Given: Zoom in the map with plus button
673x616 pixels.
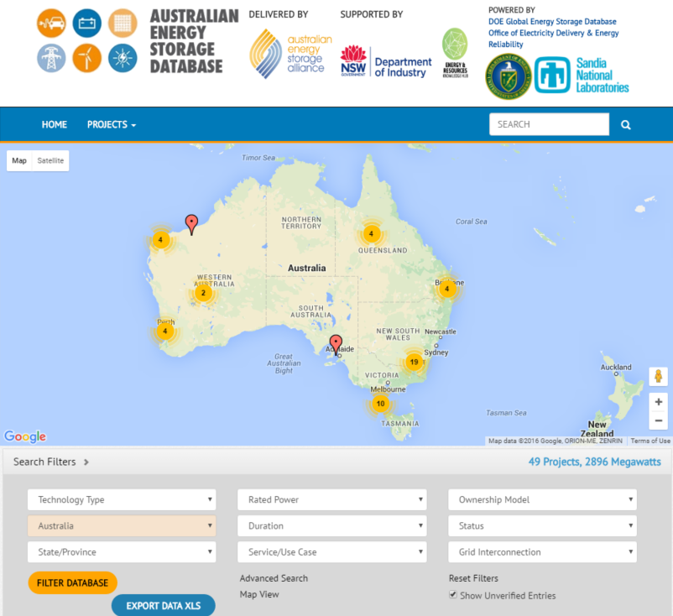Looking at the screenshot, I should 659,402.
